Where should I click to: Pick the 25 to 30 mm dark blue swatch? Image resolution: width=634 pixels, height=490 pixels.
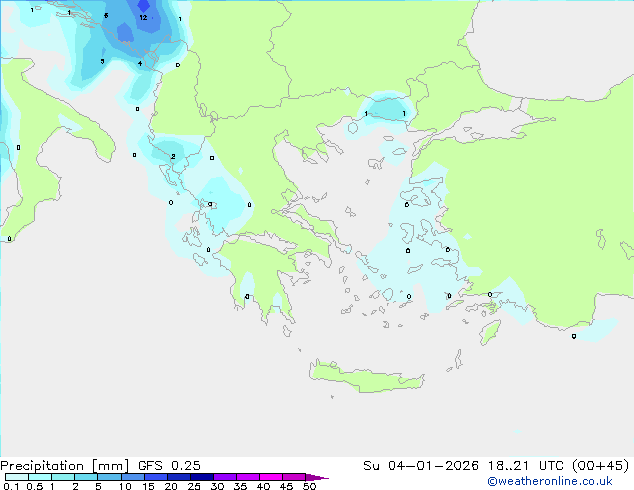point(202,477)
